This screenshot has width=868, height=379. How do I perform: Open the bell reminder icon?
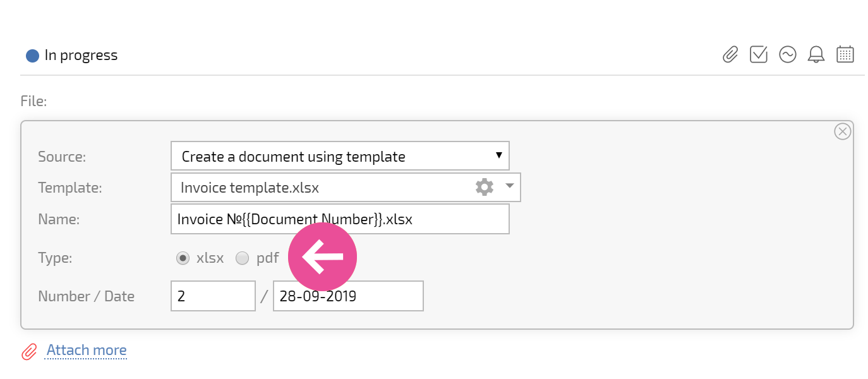point(816,55)
